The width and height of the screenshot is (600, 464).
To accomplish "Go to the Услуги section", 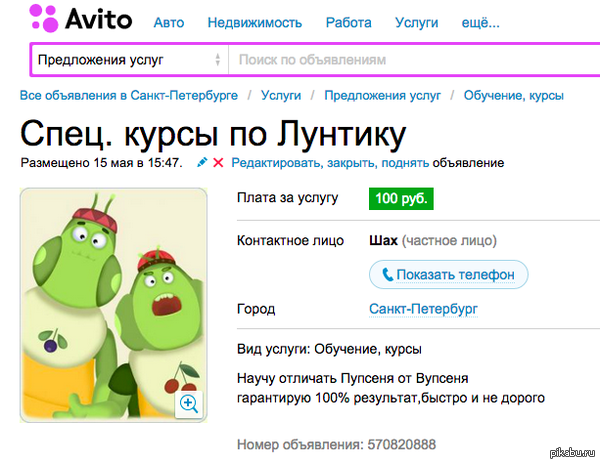I will click(x=415, y=22).
